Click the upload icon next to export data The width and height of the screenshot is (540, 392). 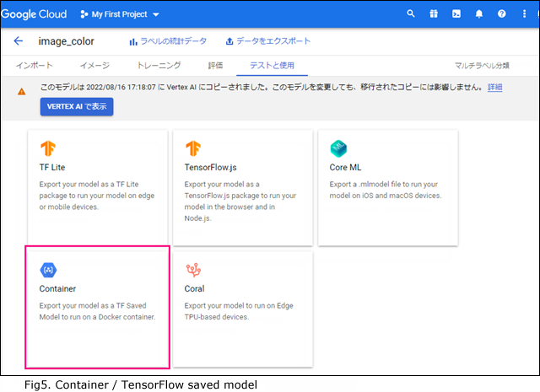tap(229, 41)
